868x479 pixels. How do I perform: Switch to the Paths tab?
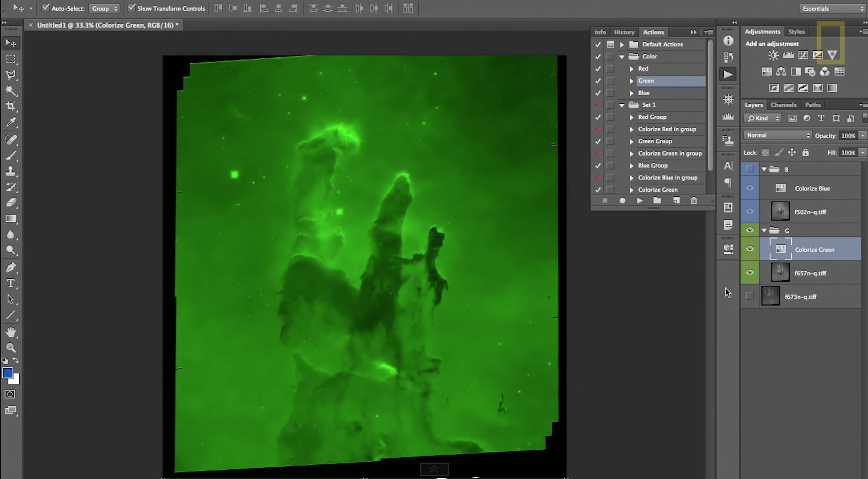813,105
